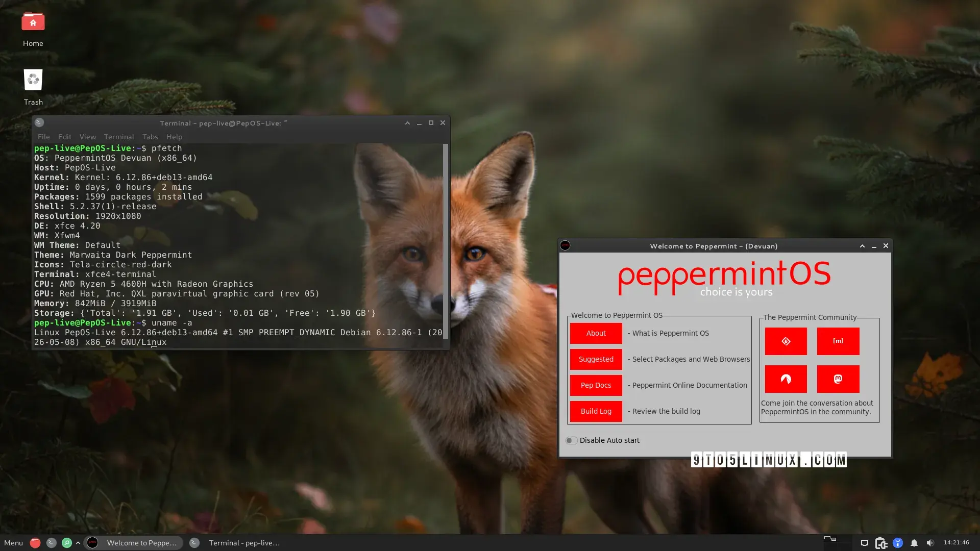
Task: Open the Matrix [m] community button
Action: pos(838,341)
